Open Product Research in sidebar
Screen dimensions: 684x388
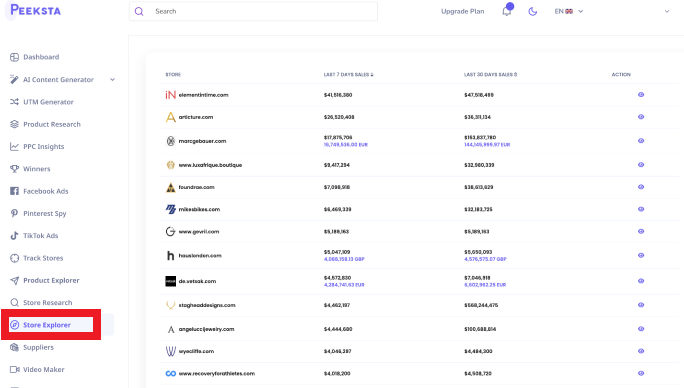(52, 124)
